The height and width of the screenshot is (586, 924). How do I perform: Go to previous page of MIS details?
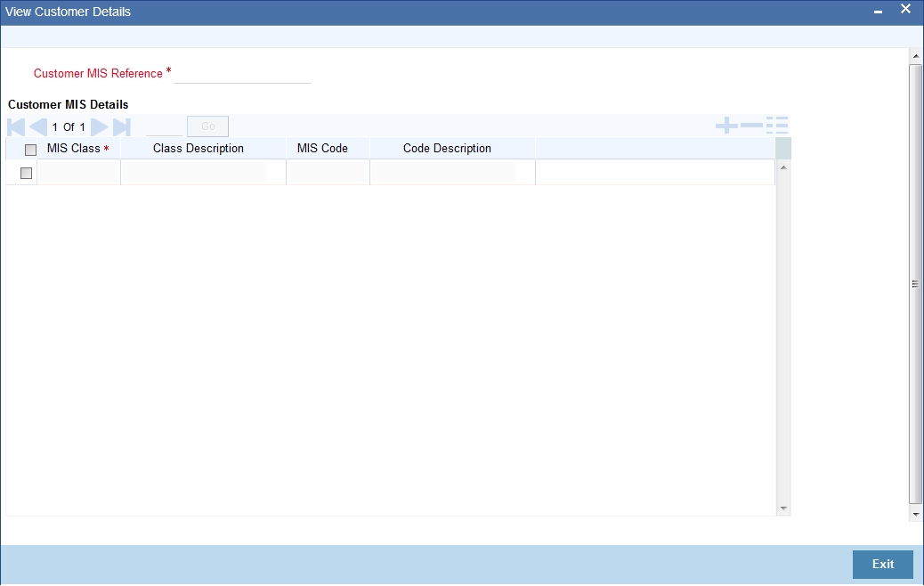click(38, 126)
